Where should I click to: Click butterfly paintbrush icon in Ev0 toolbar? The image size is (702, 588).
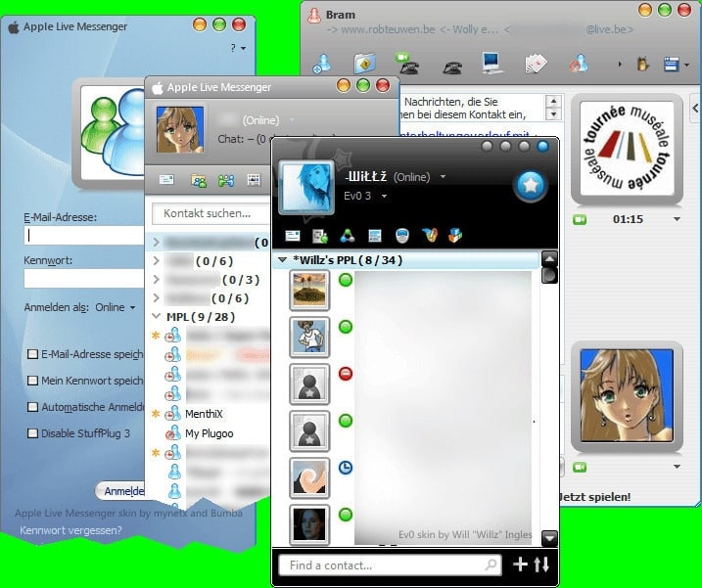[430, 236]
